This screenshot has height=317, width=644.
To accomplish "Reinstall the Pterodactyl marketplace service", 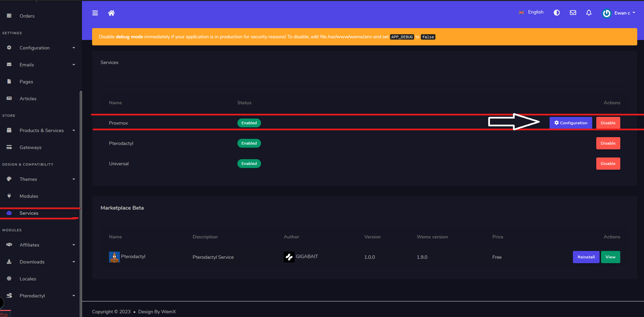I will [x=586, y=257].
